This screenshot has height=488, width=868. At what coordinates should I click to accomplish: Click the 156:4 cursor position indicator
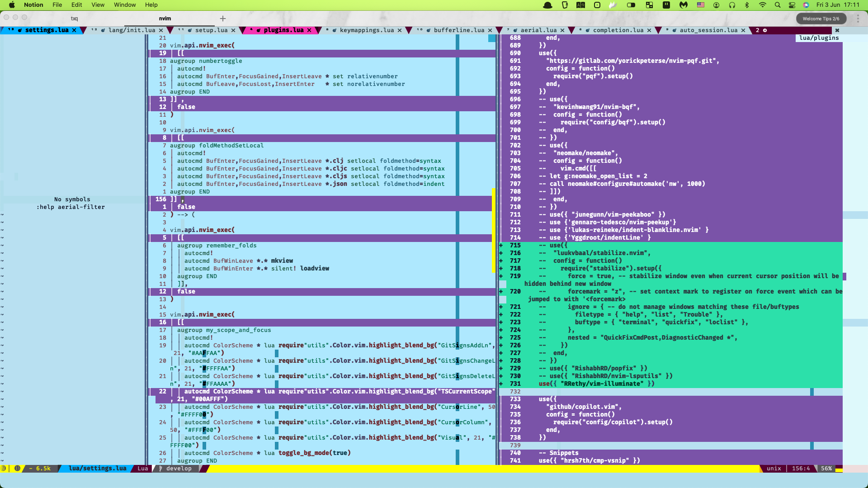pos(801,469)
